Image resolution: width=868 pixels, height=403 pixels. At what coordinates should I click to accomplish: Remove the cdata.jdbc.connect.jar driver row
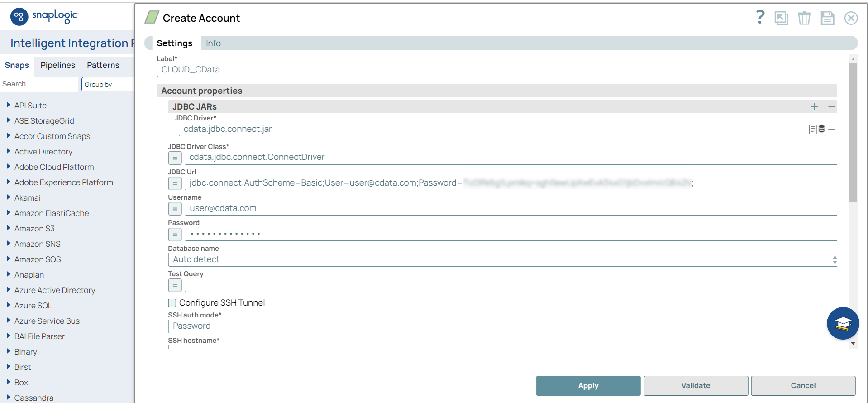point(832,129)
